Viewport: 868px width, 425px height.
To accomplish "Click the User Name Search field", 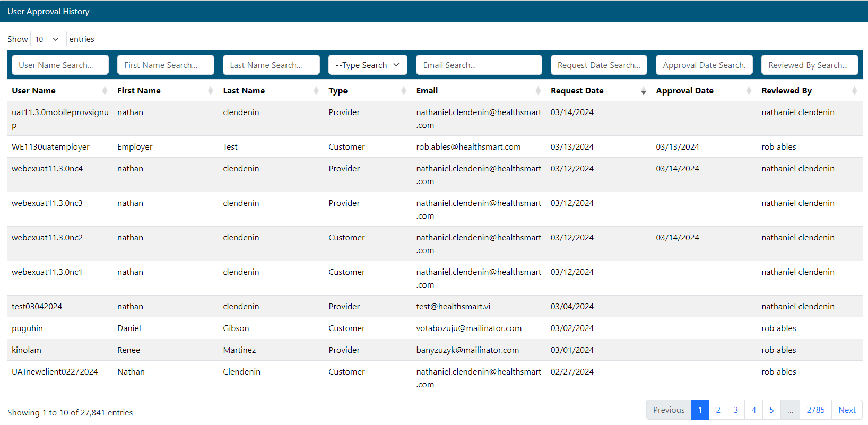I will pos(60,65).
